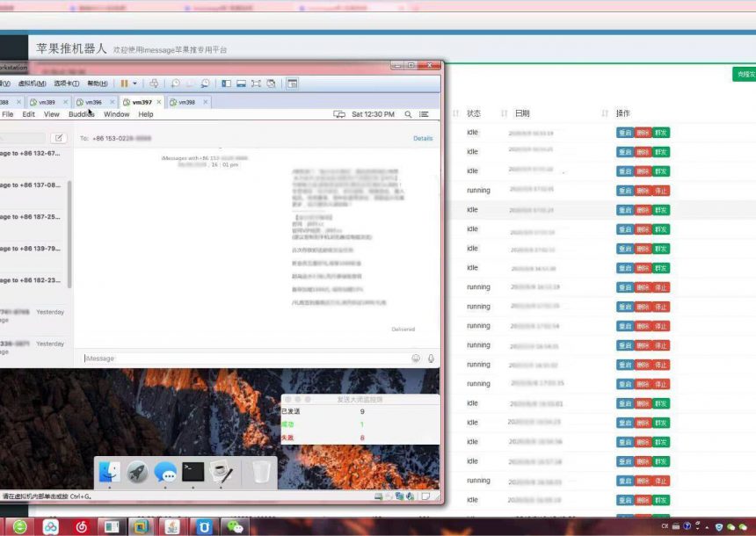Toggle the VMware thumbnail bar icon

tap(241, 83)
